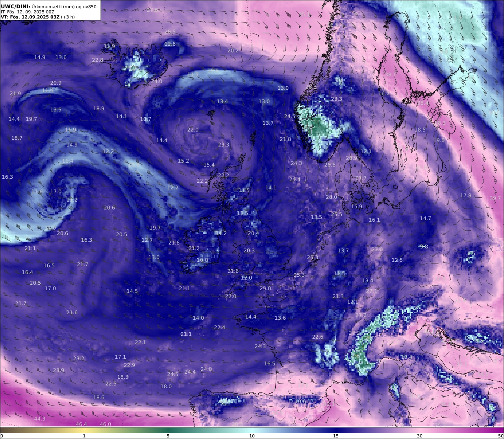
Task: Click the map value '22.5'
Action: 111,383
